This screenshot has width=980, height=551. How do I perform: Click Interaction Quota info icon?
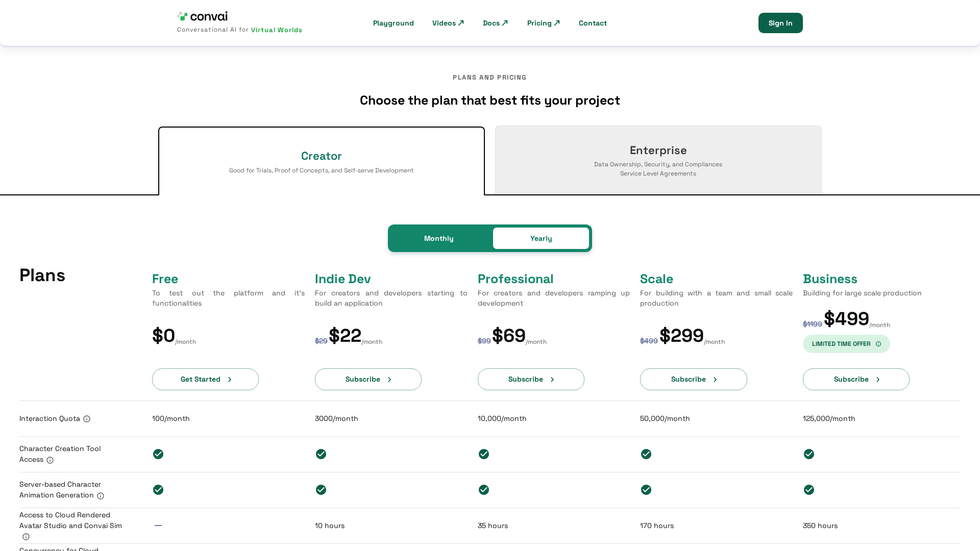[87, 419]
